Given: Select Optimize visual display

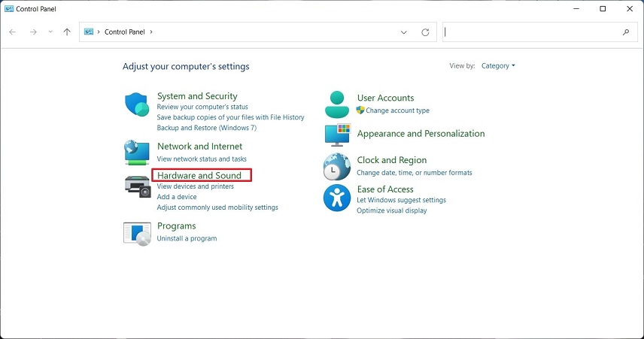Looking at the screenshot, I should (x=391, y=210).
